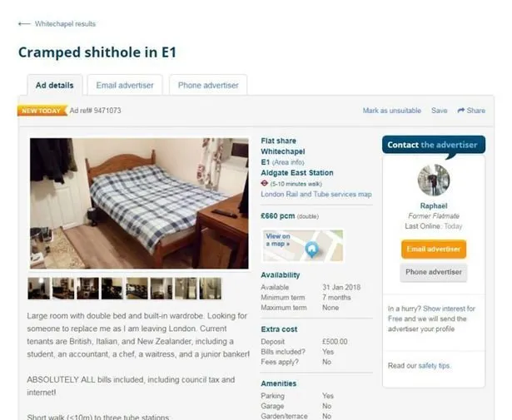
Task: Read the safety tips link
Action: click(x=434, y=366)
